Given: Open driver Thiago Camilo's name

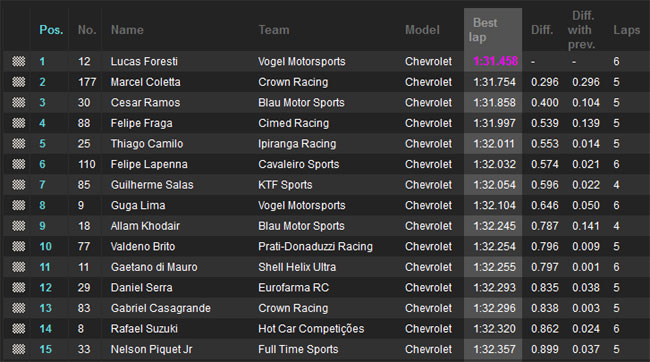Looking at the screenshot, I should click(147, 144).
